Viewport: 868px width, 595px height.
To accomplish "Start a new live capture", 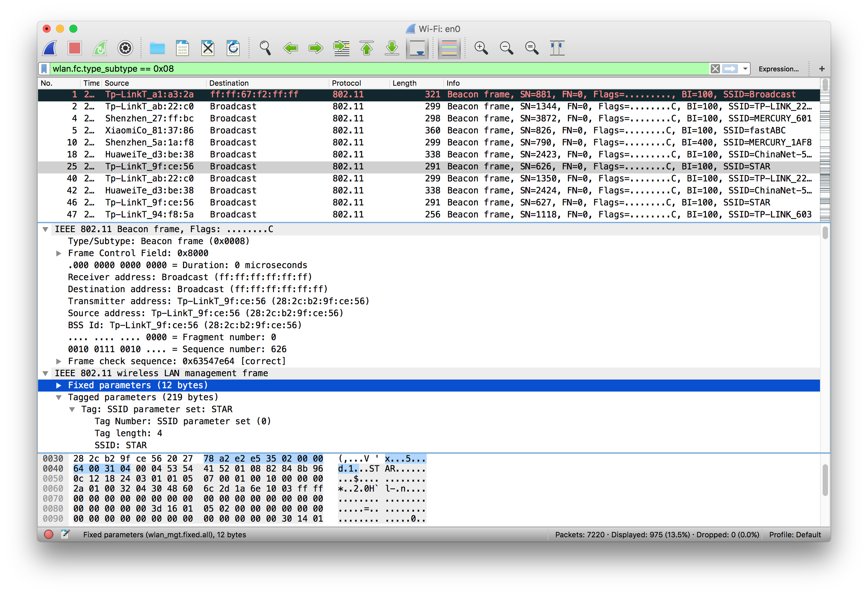I will (49, 48).
